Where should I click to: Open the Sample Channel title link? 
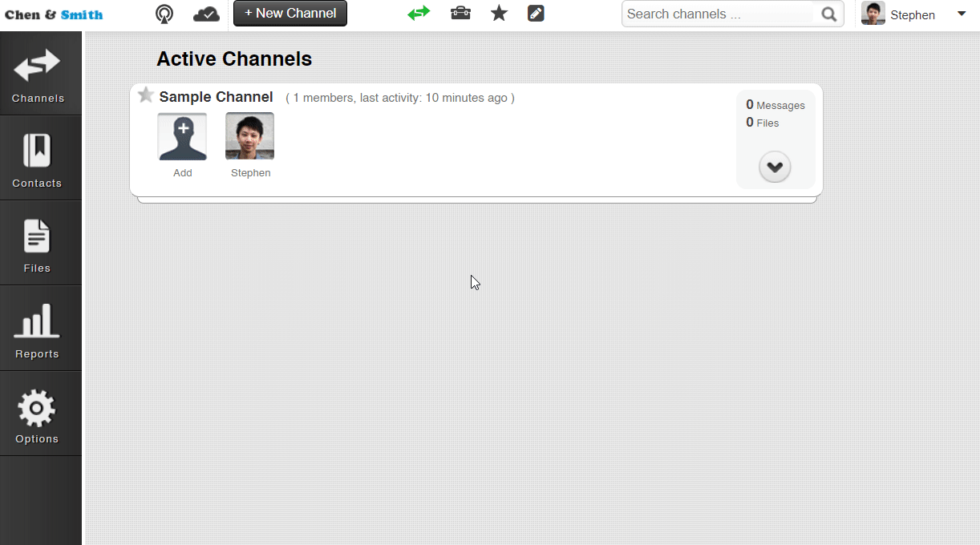tap(216, 97)
